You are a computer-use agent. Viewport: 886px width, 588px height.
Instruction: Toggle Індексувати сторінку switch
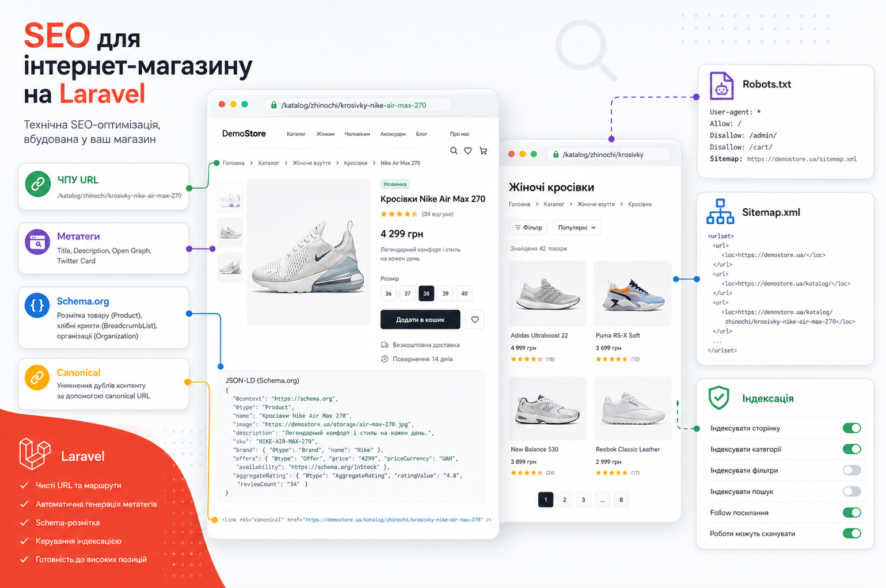coord(851,428)
